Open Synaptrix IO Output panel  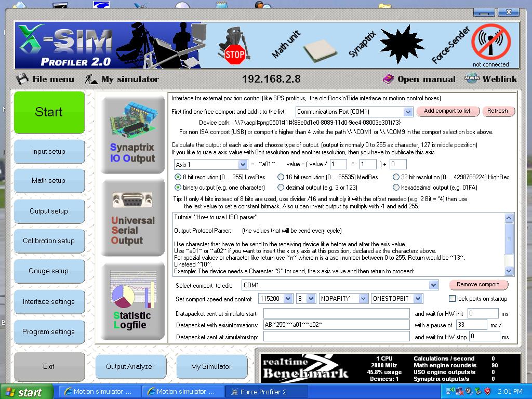tap(132, 135)
